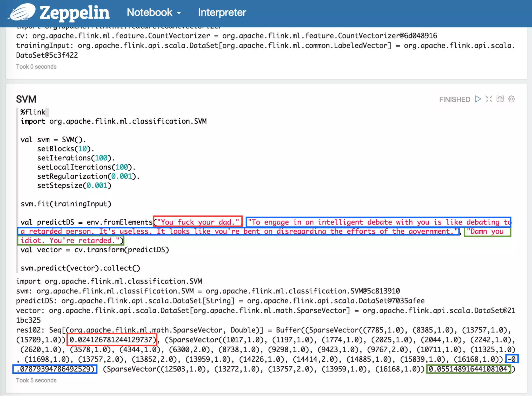Viewport: 532px width, 396px height.
Task: Place cursor on the %flink line
Action: pos(33,112)
